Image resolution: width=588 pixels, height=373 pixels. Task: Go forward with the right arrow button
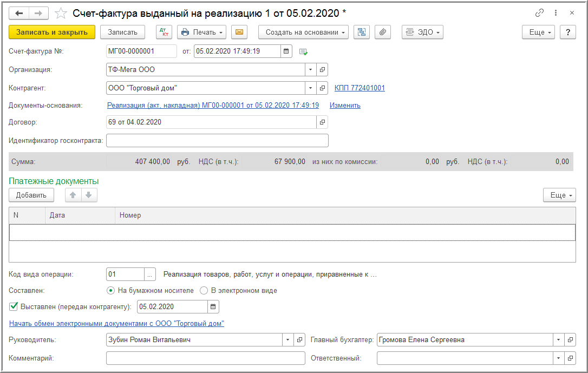click(x=38, y=14)
